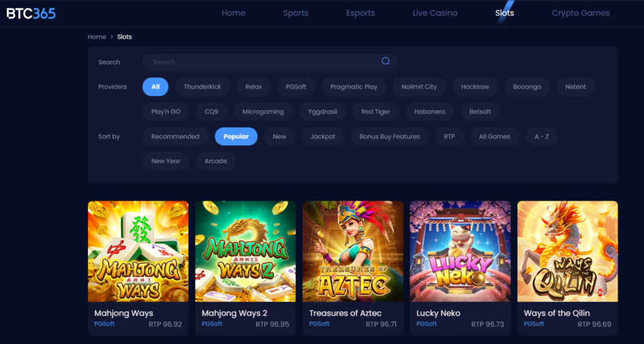Filter by Microgaming provider

pyautogui.click(x=263, y=112)
